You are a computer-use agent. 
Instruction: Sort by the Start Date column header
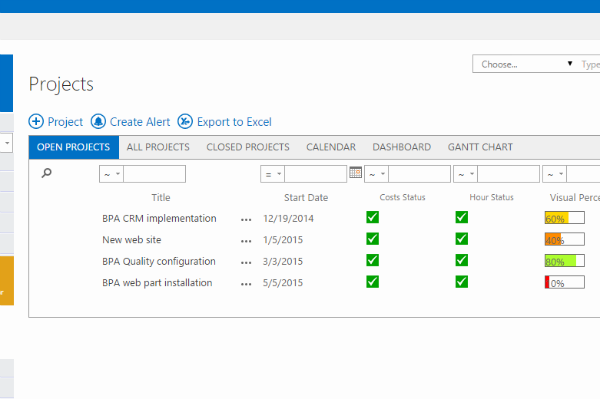[306, 197]
